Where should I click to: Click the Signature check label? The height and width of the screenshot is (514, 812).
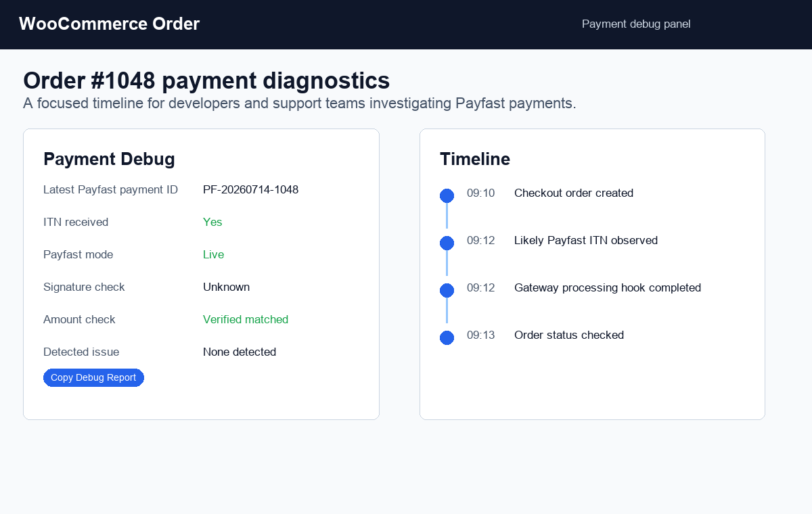tap(84, 287)
